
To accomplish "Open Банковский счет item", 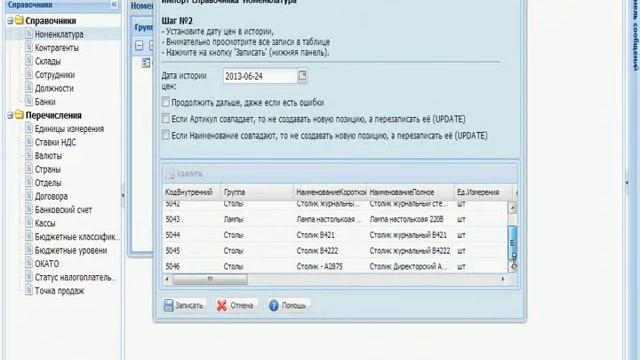I will (x=63, y=209).
